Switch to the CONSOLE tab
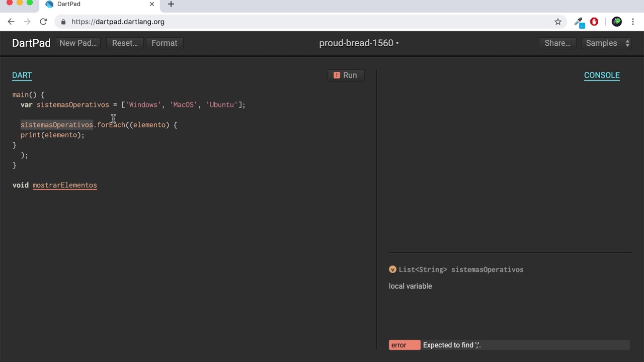Screen dimensions: 644x362 (x=602, y=75)
